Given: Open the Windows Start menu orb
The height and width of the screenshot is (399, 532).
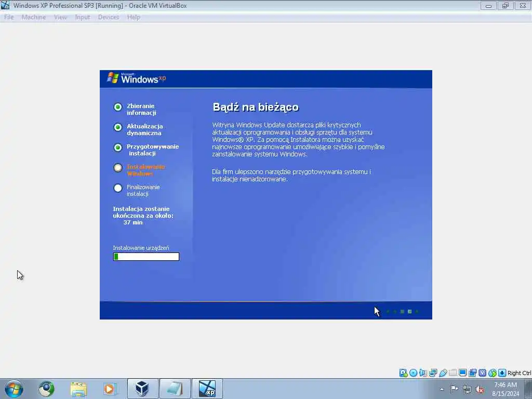Looking at the screenshot, I should (x=14, y=389).
